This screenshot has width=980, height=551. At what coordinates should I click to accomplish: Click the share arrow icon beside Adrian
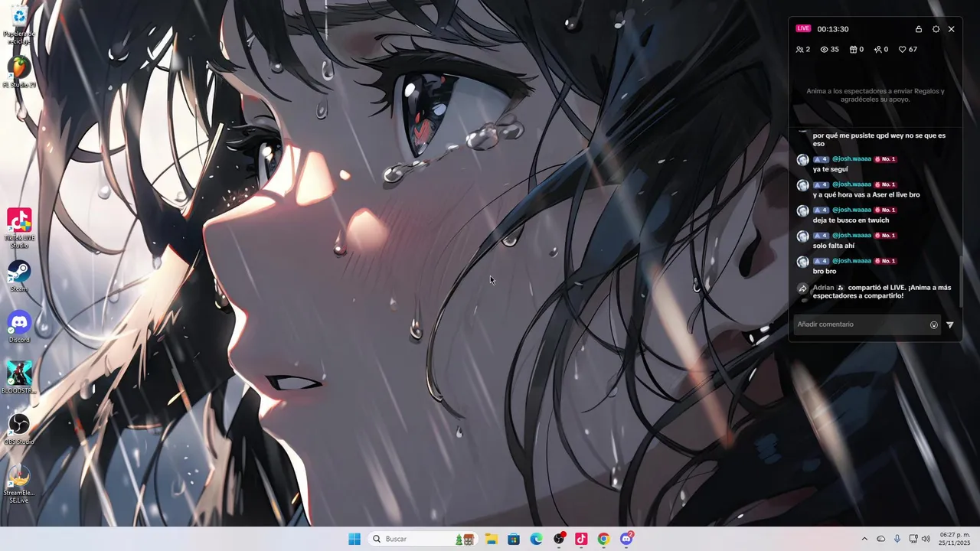[x=802, y=289]
